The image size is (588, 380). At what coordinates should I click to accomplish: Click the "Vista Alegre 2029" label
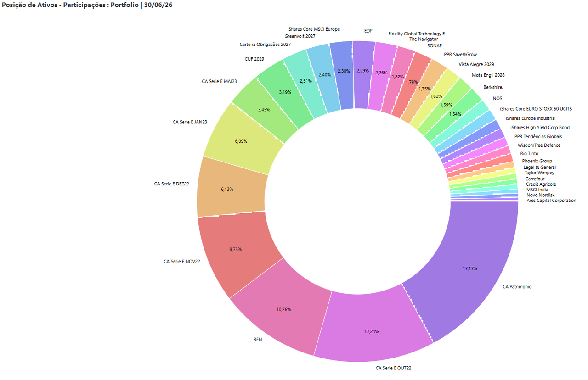pyautogui.click(x=476, y=65)
